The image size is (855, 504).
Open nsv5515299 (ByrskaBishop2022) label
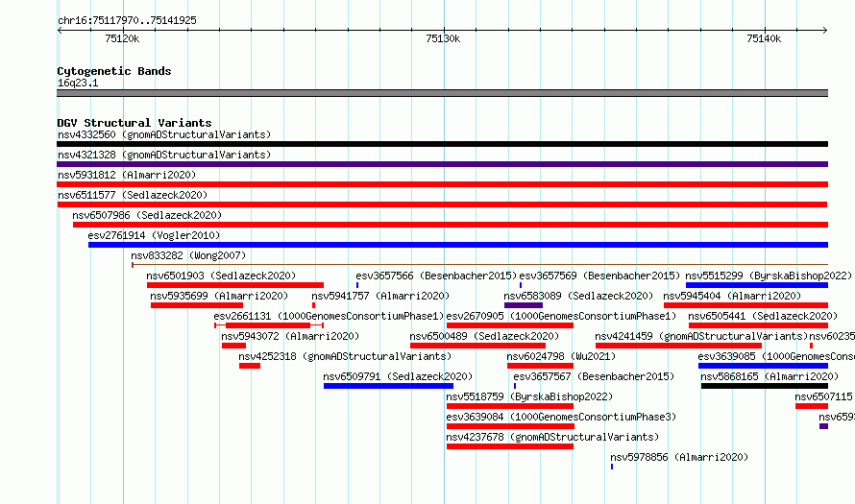(x=769, y=276)
